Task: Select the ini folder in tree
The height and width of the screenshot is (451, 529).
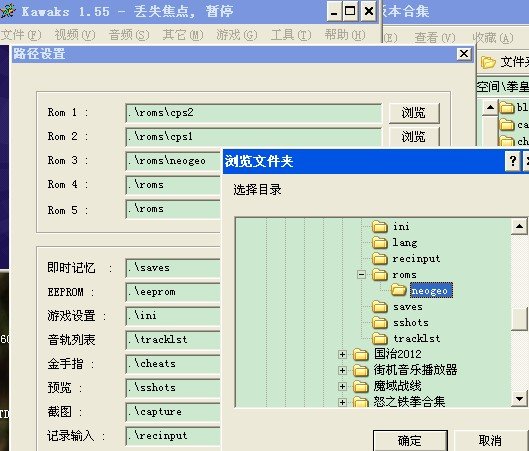Action: pos(401,227)
